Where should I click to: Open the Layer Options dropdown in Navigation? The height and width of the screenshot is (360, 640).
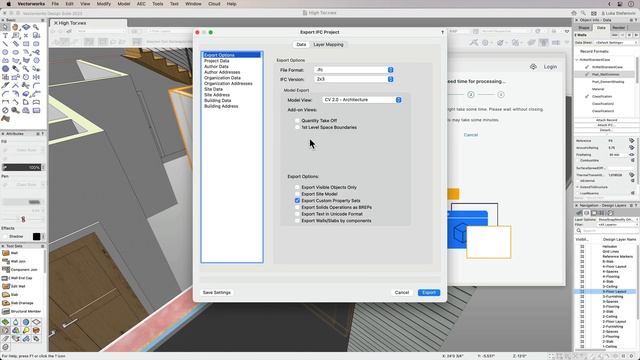click(x=618, y=220)
